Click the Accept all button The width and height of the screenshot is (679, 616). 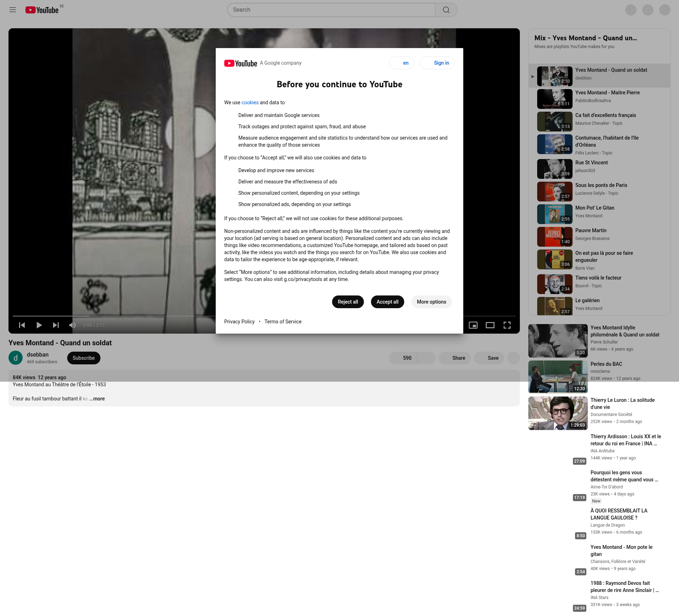coord(388,302)
